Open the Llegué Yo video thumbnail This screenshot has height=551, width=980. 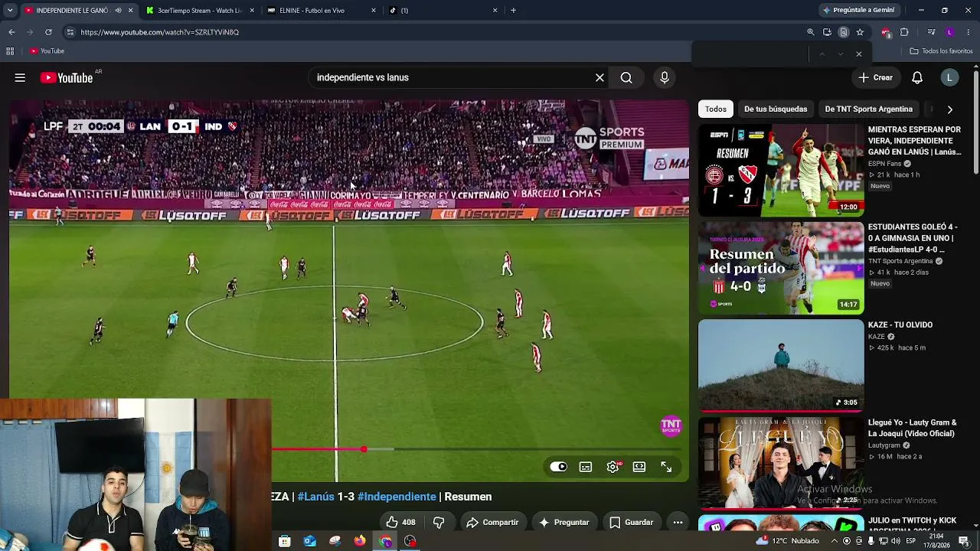pyautogui.click(x=781, y=463)
